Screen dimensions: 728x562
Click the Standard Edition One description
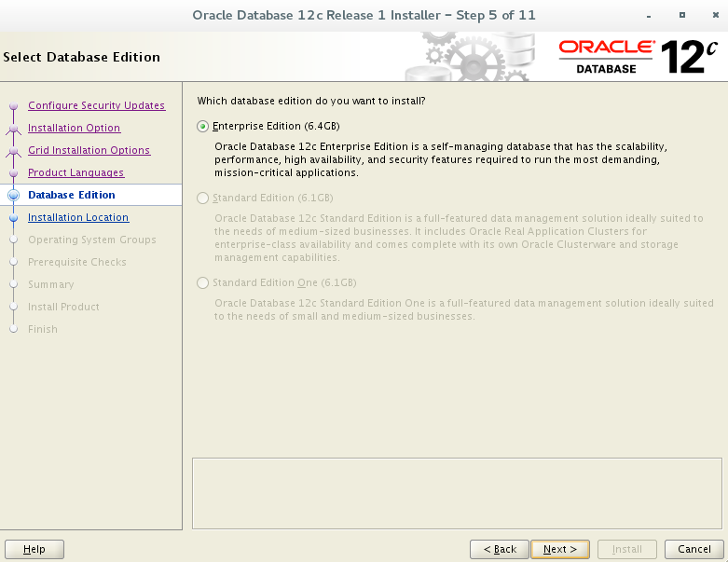pos(464,309)
